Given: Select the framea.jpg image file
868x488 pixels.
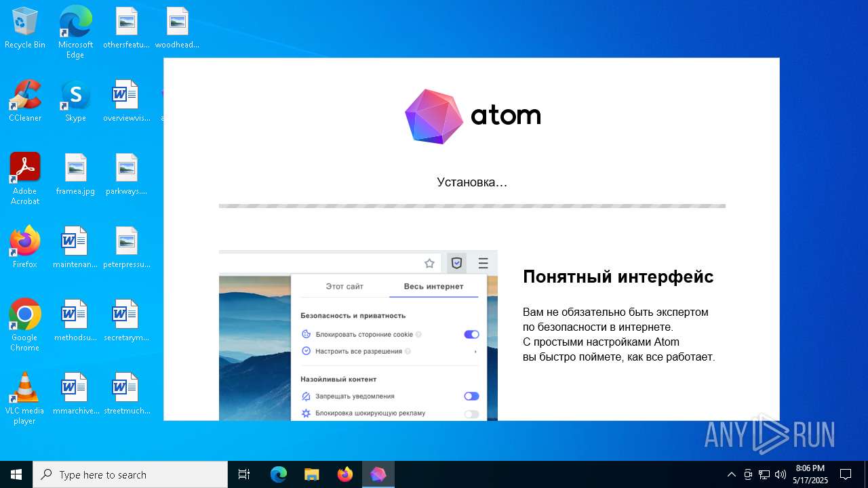Looking at the screenshot, I should click(x=75, y=175).
